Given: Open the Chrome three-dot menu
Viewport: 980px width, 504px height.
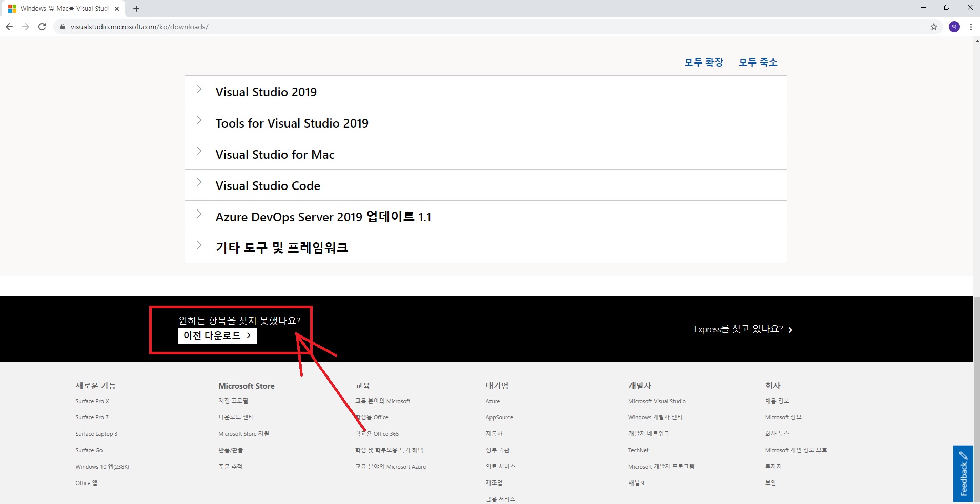Looking at the screenshot, I should pos(971,27).
